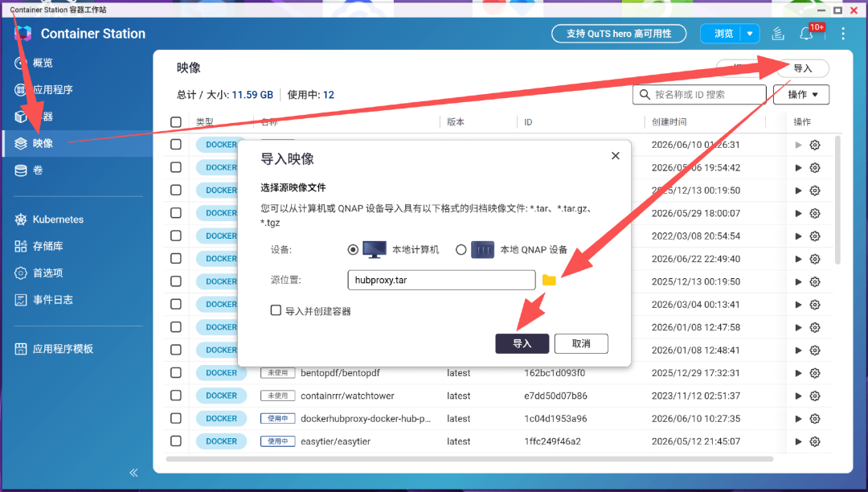This screenshot has width=868, height=492.
Task: Click the 按名称或 ID 搜索 search box
Action: click(700, 95)
